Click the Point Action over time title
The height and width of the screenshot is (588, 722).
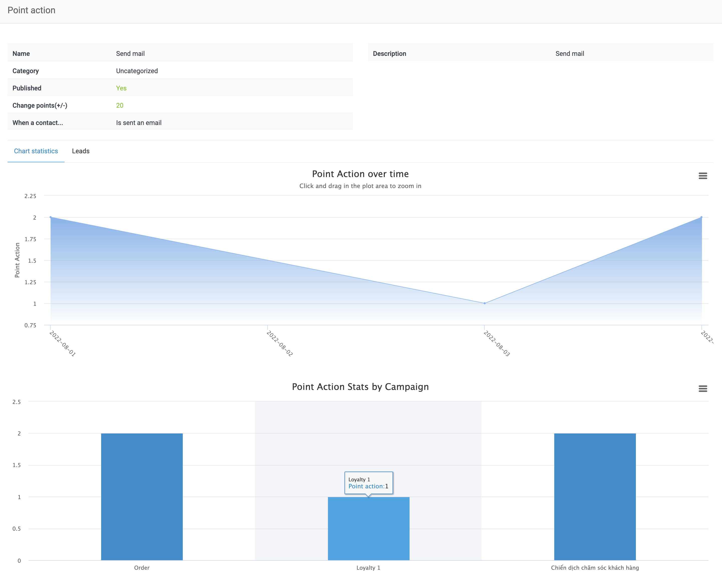(x=360, y=174)
